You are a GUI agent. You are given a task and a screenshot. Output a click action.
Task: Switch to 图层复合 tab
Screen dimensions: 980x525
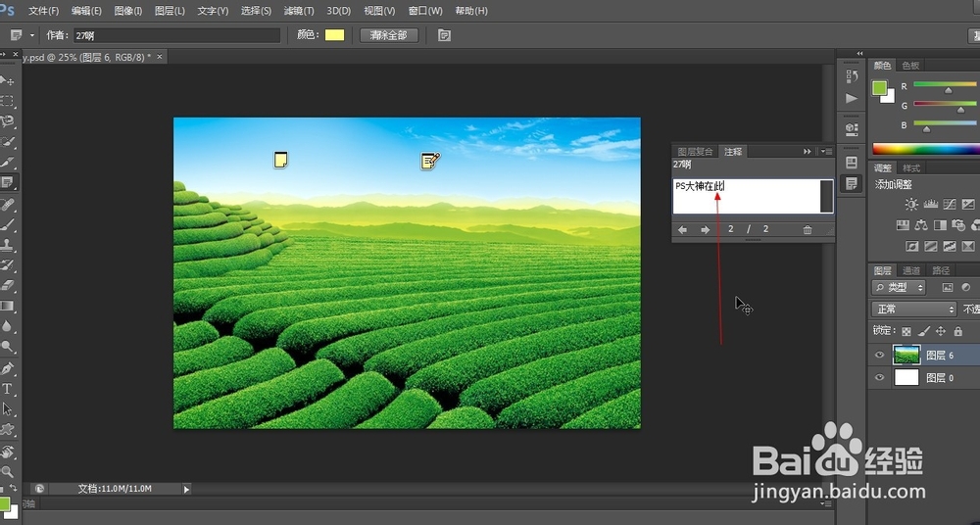tap(695, 151)
